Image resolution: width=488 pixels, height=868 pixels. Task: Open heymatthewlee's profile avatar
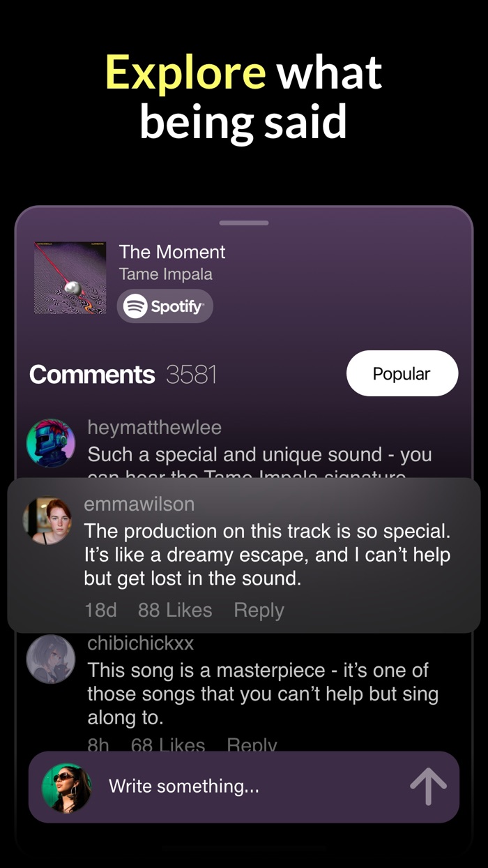click(x=50, y=442)
